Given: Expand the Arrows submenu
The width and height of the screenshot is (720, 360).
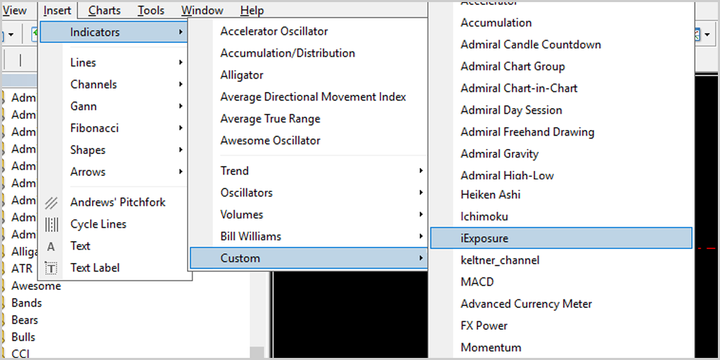Looking at the screenshot, I should pos(113,172).
